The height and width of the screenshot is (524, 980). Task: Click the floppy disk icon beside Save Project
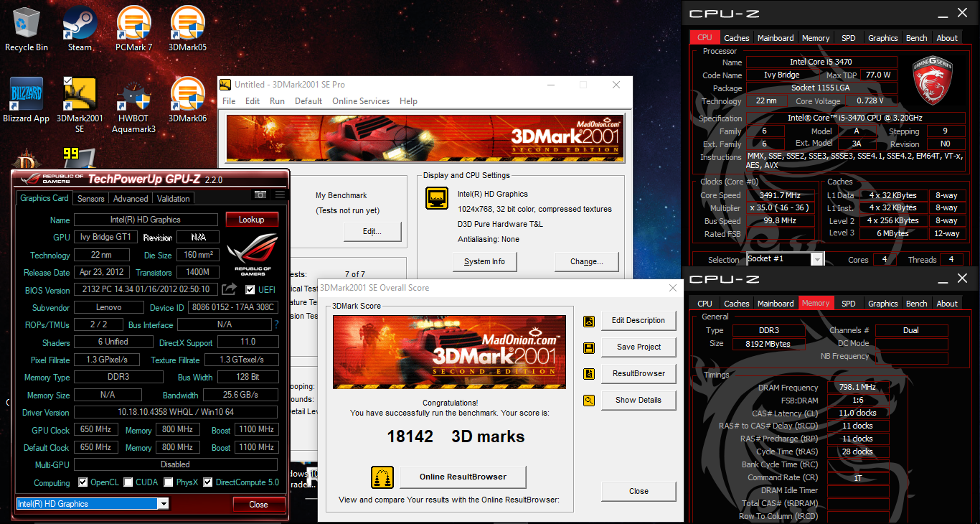point(589,347)
